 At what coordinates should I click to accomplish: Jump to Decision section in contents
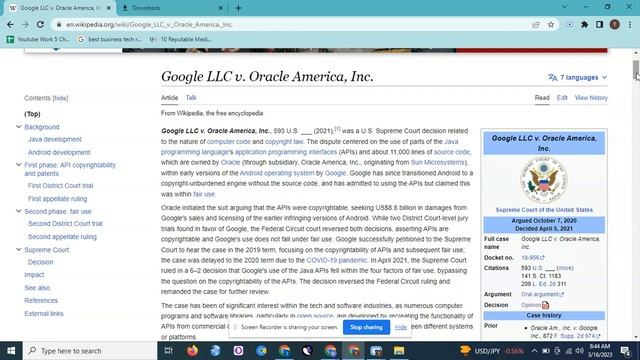pos(40,262)
